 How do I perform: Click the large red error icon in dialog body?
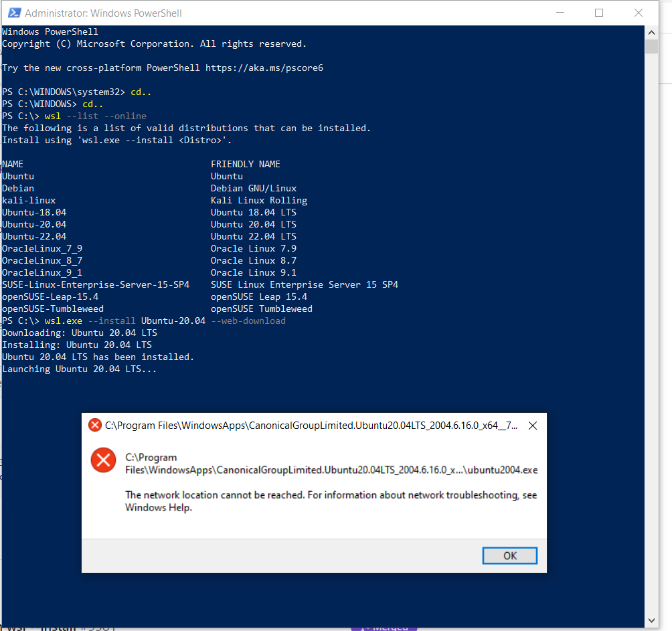tap(103, 460)
